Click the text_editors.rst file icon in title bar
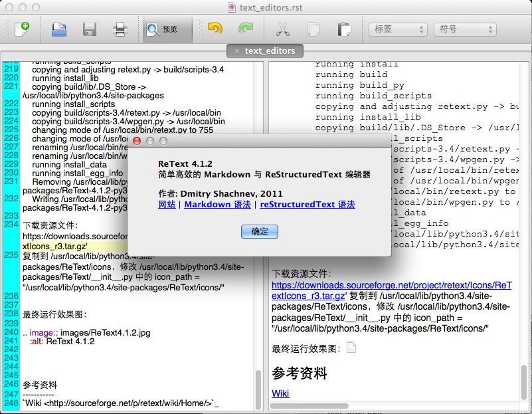 click(x=232, y=7)
